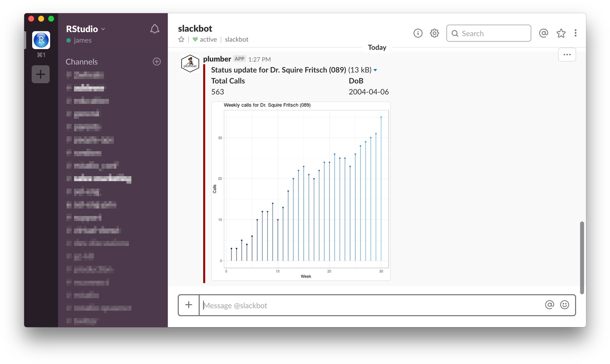The image size is (610, 364).
Task: Select the RStudio workspace icon
Action: [41, 40]
